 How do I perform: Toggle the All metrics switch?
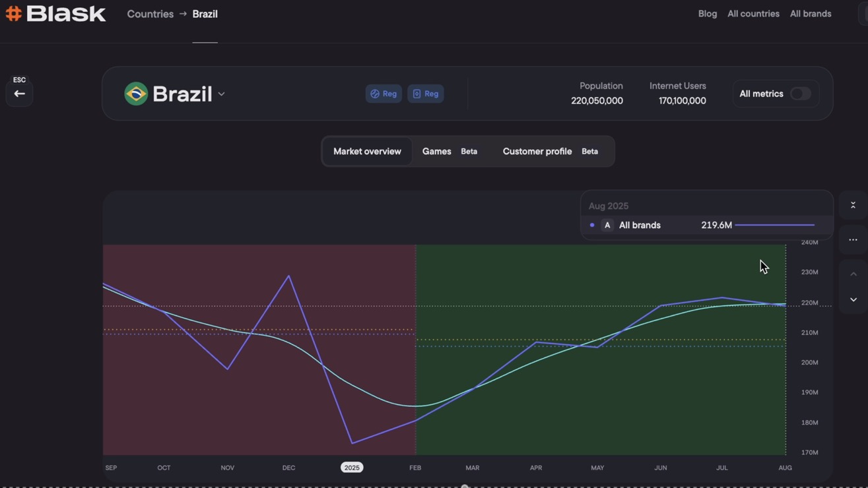[800, 94]
